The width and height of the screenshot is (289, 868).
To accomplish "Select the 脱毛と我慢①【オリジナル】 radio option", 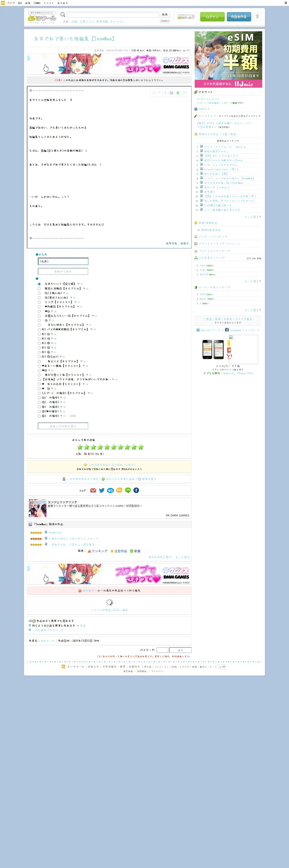I will click(39, 289).
